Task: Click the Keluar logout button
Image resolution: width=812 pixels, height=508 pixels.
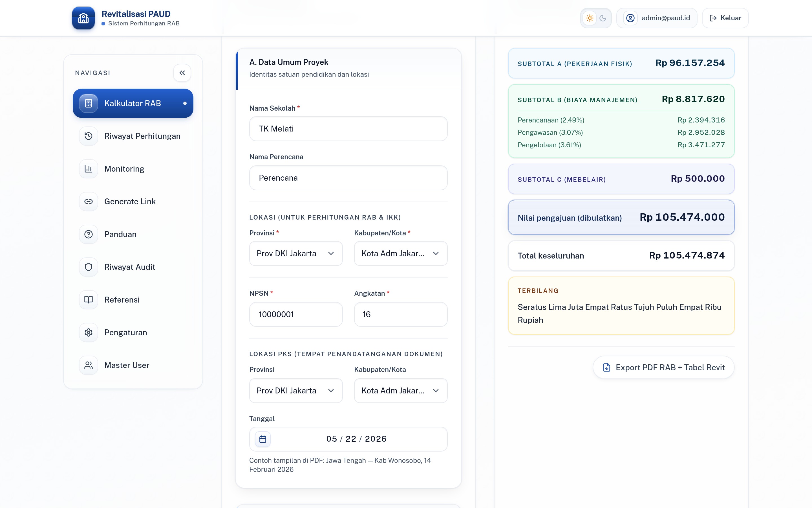Action: tap(725, 18)
